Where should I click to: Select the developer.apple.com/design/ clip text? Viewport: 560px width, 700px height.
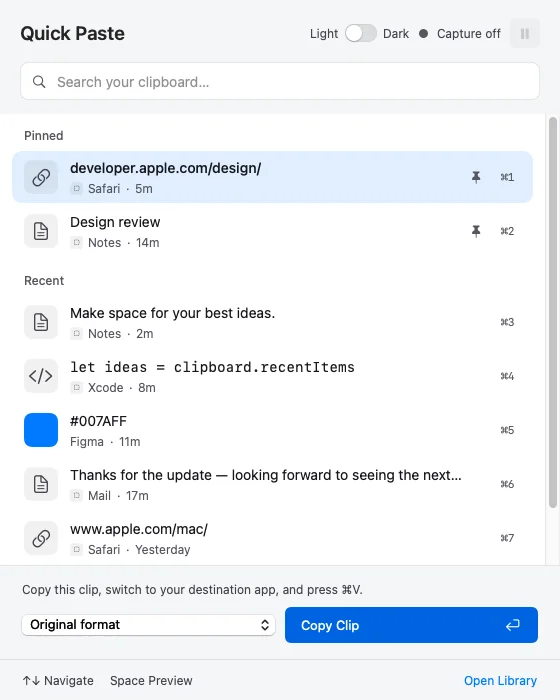[166, 168]
